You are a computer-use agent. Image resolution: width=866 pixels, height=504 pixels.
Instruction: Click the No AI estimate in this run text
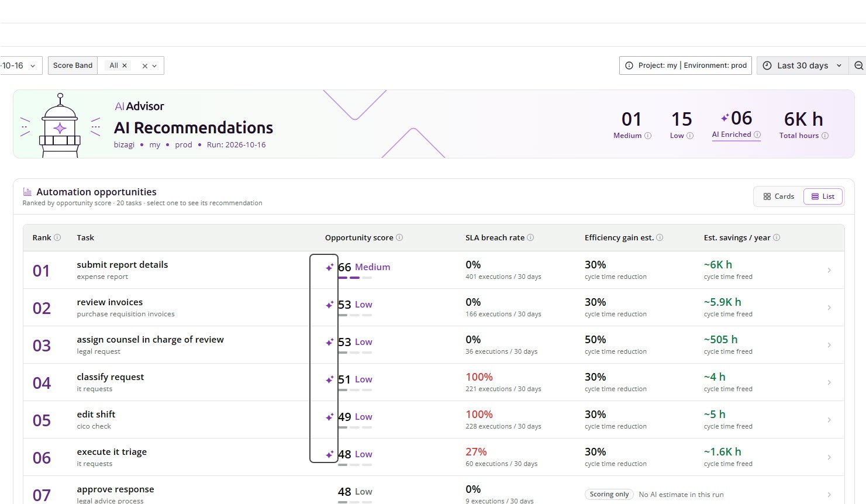[x=681, y=495]
